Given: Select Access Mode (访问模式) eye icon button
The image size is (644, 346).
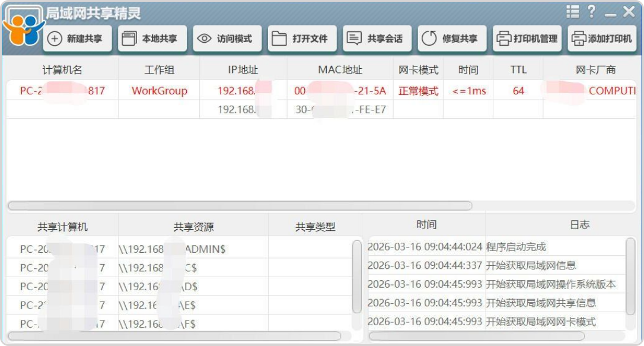Looking at the screenshot, I should pyautogui.click(x=227, y=39).
